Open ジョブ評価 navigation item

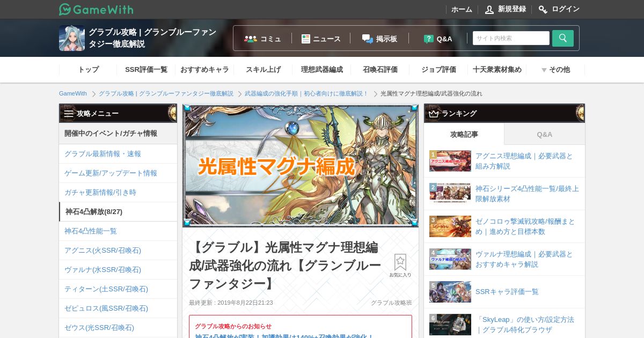438,70
